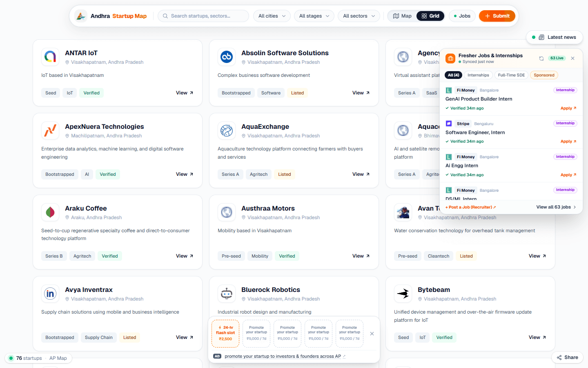Click the 63 Live badge
588x368 pixels.
point(557,58)
